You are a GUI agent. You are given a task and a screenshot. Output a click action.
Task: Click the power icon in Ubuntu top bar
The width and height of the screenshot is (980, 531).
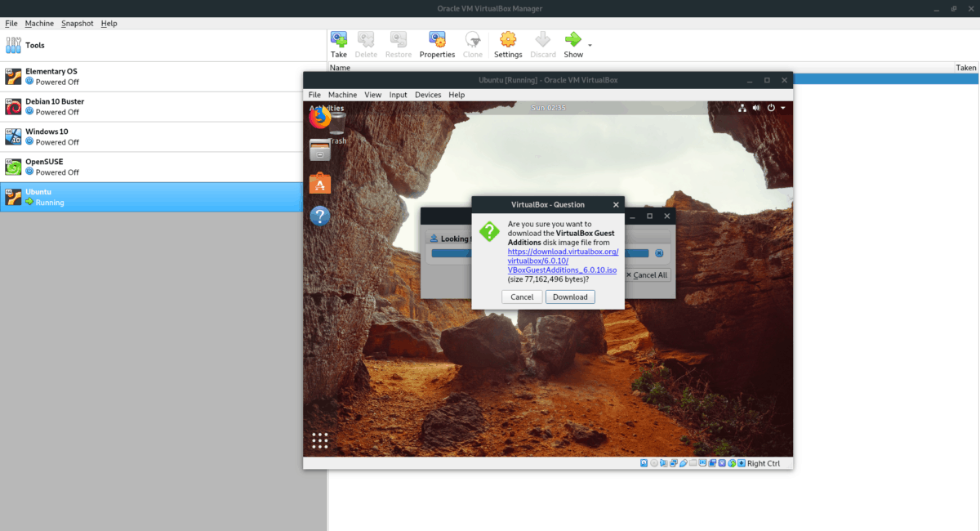771,108
